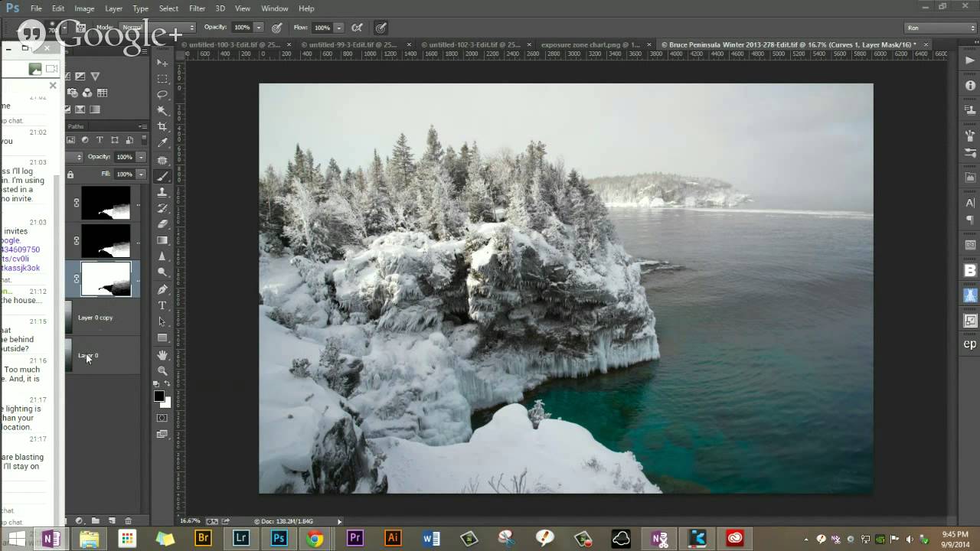The height and width of the screenshot is (551, 980).
Task: Create a new layer
Action: (112, 521)
